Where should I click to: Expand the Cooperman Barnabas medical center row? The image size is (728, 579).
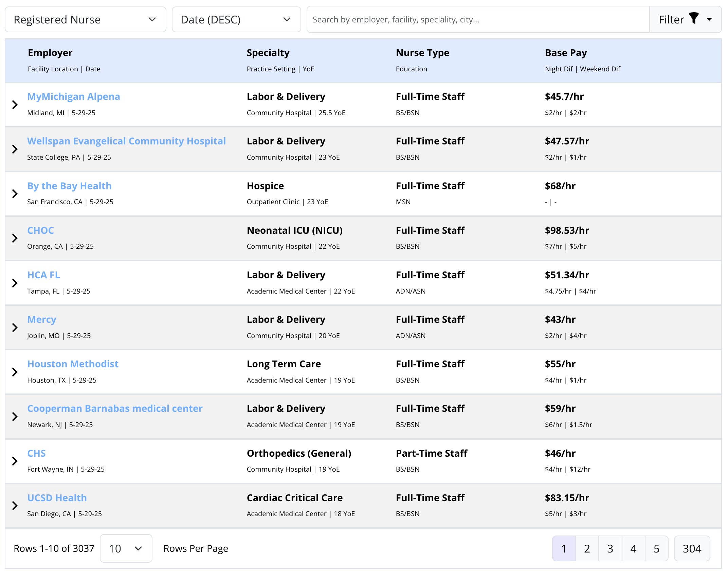[x=15, y=417]
